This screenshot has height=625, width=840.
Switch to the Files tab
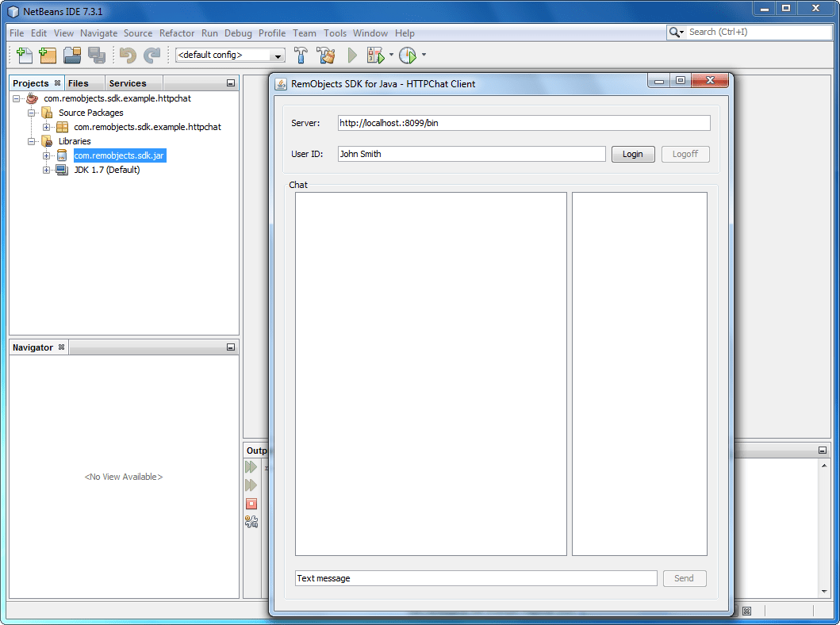pyautogui.click(x=79, y=83)
